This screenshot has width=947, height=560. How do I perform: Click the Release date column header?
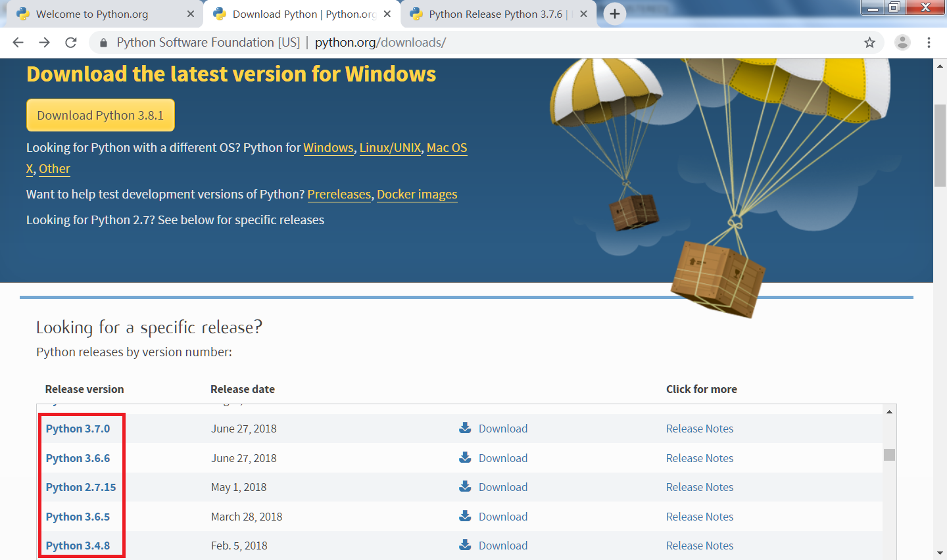pyautogui.click(x=243, y=389)
